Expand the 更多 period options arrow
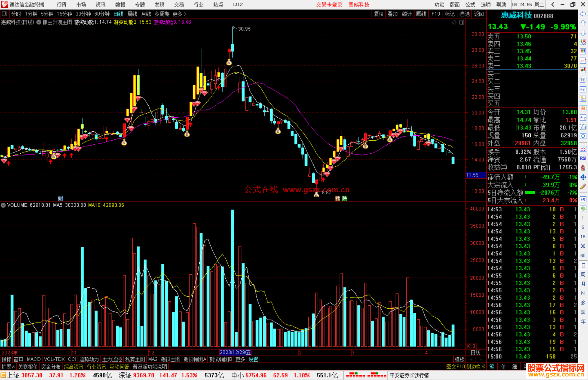588x380 pixels. pyautogui.click(x=185, y=14)
